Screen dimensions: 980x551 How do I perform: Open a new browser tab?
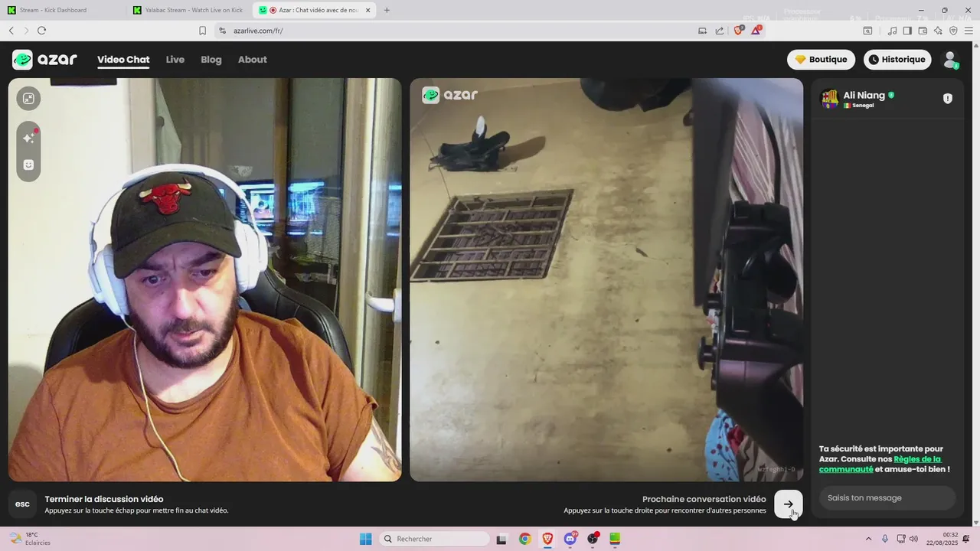tap(387, 10)
